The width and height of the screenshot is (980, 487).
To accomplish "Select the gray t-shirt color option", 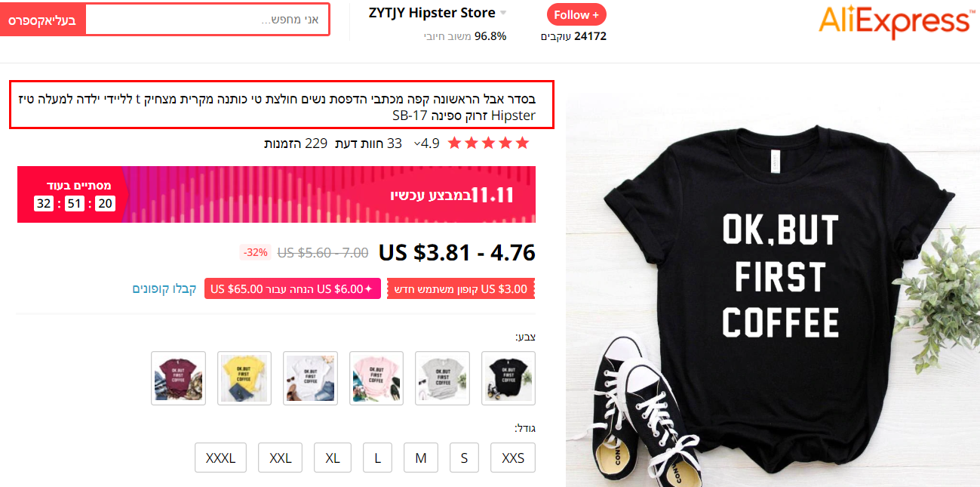I will (442, 378).
